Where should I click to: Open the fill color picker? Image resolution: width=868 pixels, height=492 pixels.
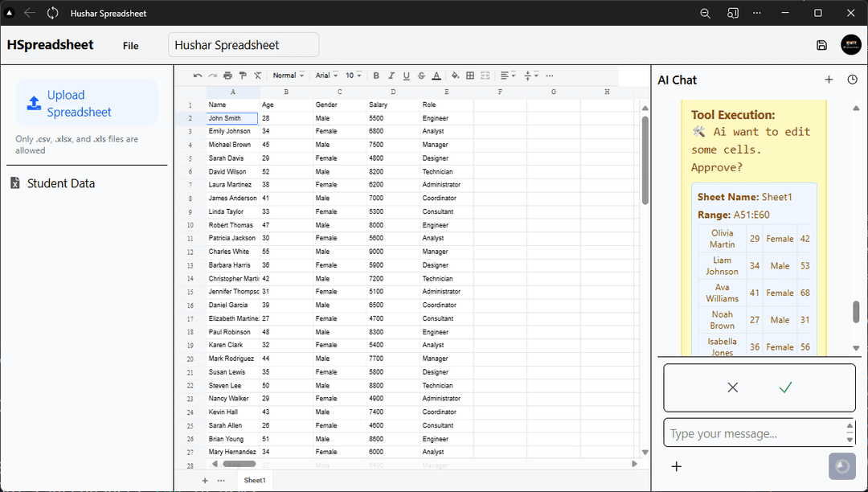point(455,76)
